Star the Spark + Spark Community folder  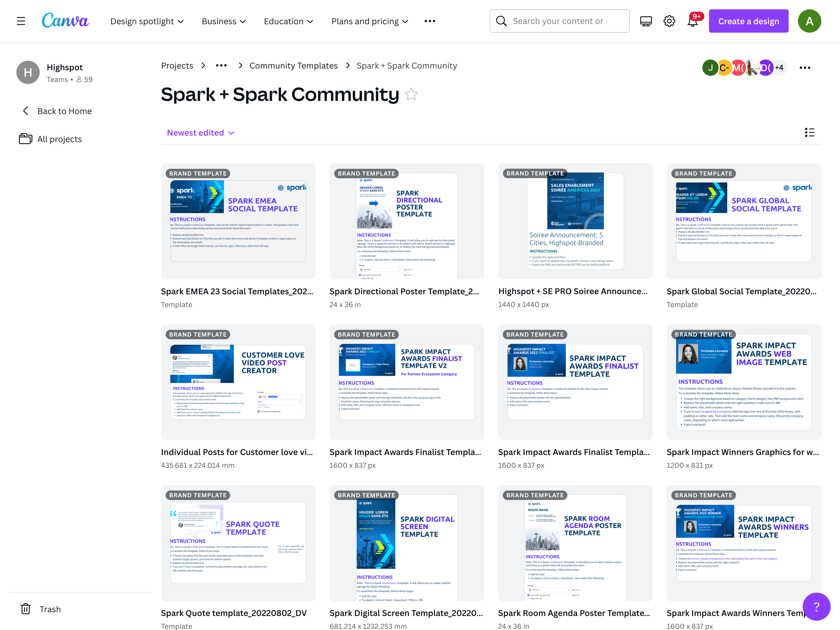coord(411,94)
